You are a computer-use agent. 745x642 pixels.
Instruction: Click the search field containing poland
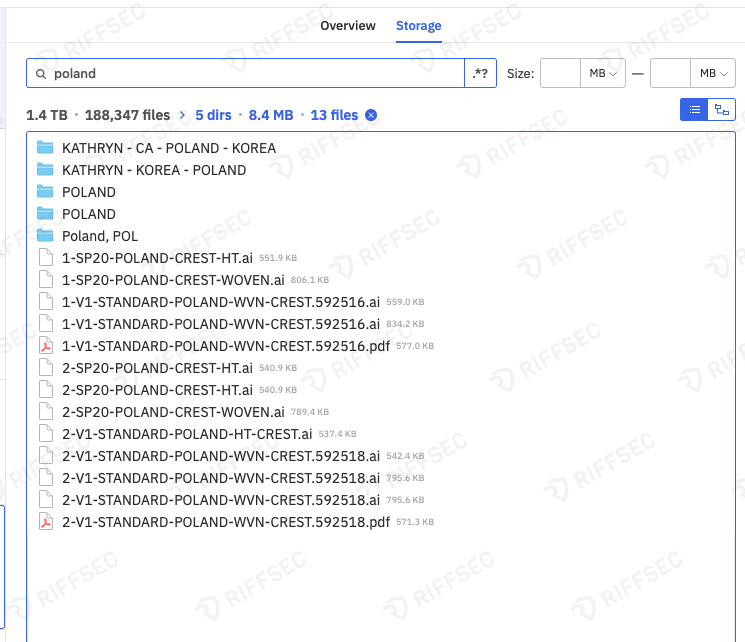point(245,73)
